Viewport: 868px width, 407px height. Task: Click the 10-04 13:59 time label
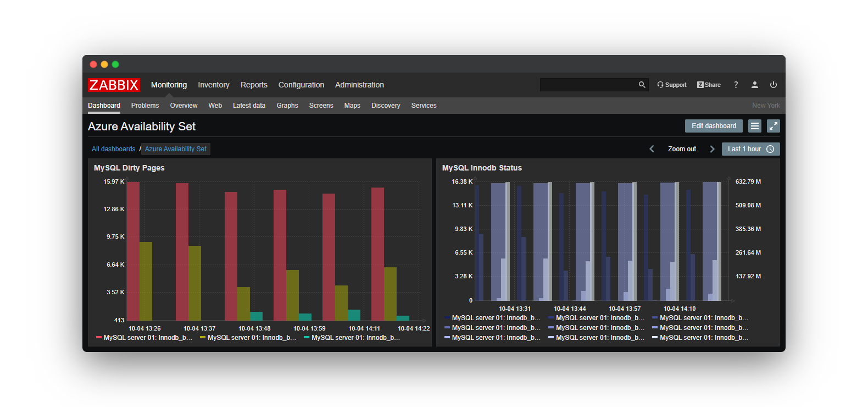click(x=309, y=328)
